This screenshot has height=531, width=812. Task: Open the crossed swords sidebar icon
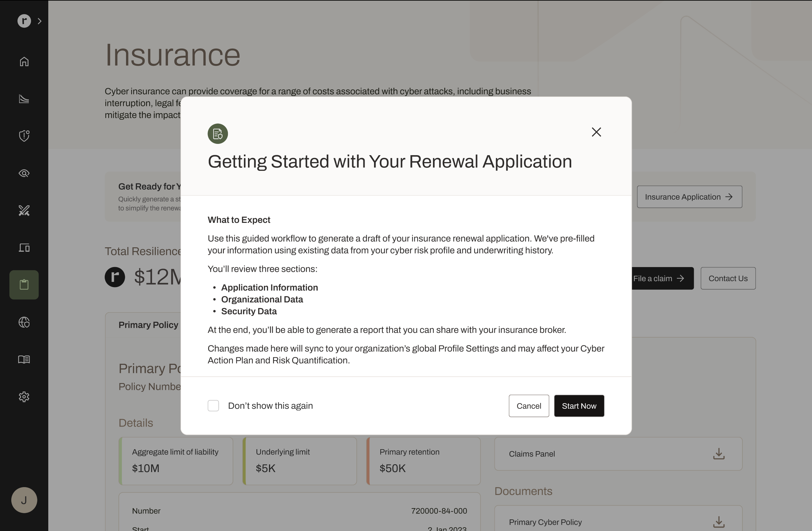tap(24, 210)
